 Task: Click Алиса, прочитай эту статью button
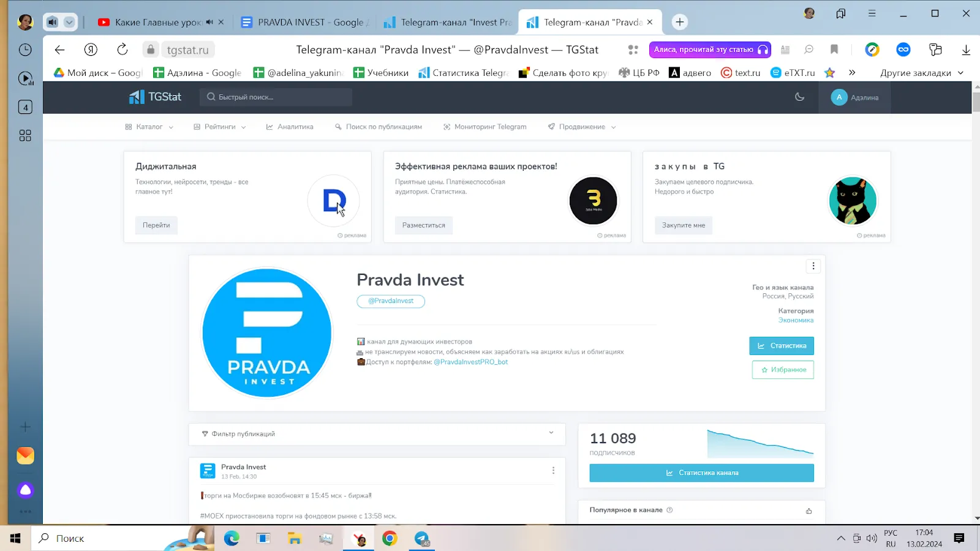click(710, 50)
